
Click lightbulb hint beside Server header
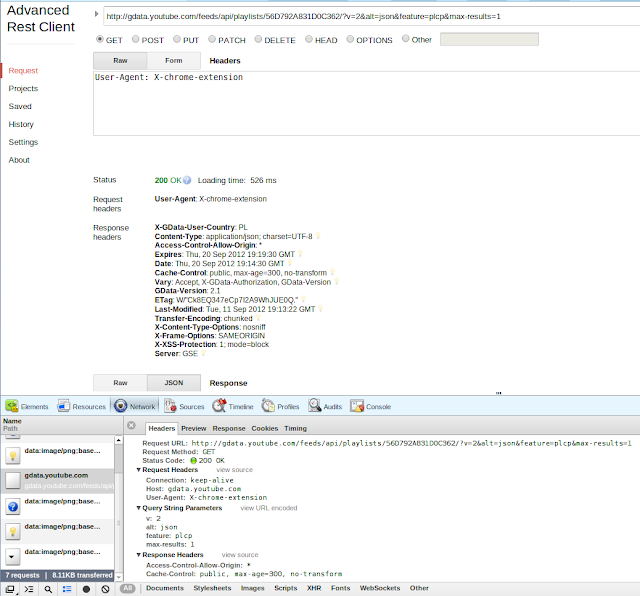tap(203, 353)
